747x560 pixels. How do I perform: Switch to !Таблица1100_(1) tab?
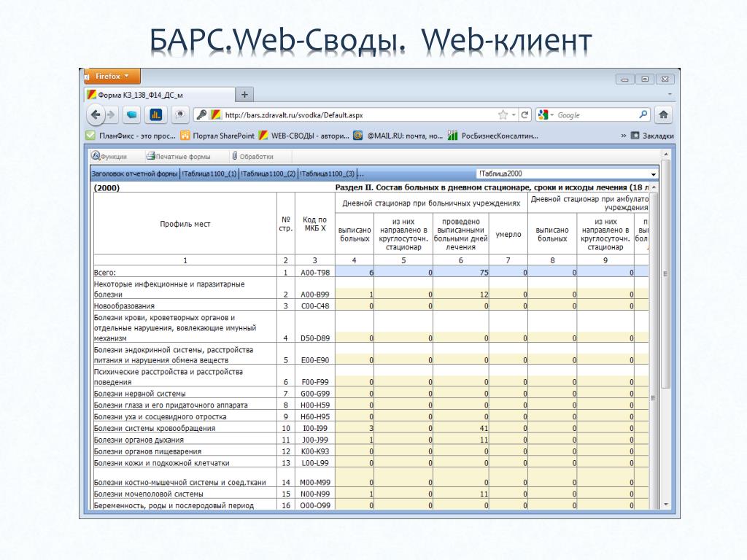point(209,174)
